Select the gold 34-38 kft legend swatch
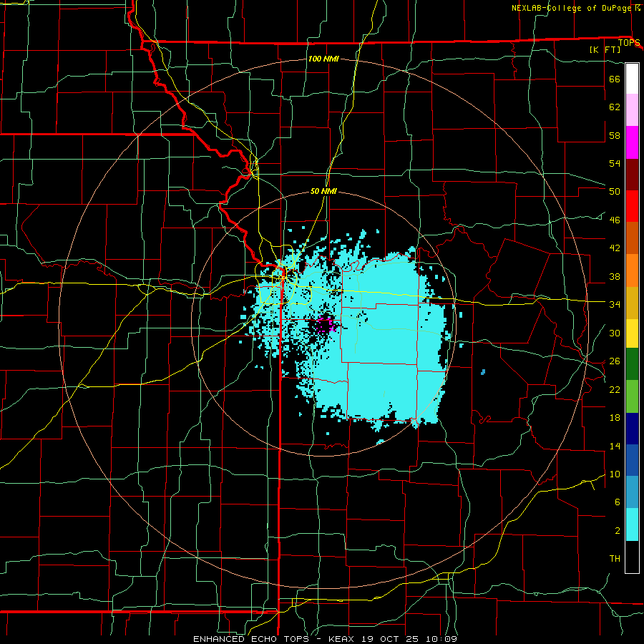Viewport: 644px width, 644px height. (x=632, y=303)
